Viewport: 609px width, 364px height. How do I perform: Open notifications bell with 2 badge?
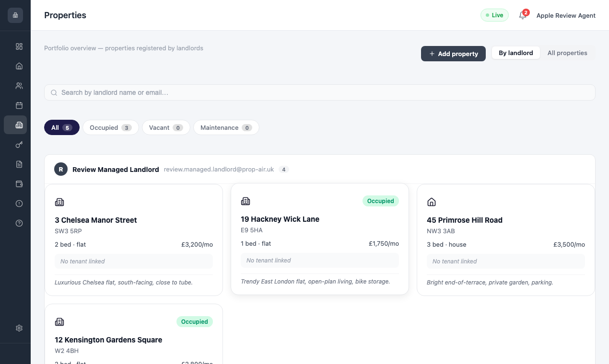point(523,15)
